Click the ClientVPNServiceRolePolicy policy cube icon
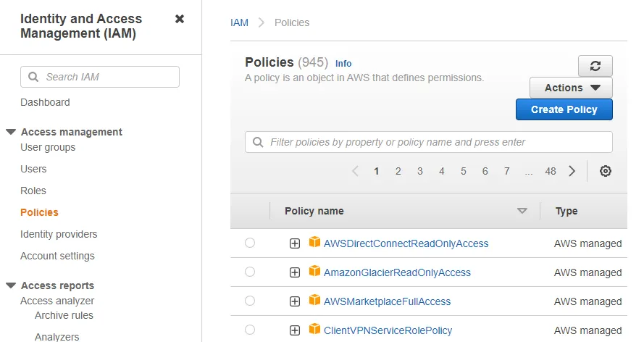 (x=314, y=329)
